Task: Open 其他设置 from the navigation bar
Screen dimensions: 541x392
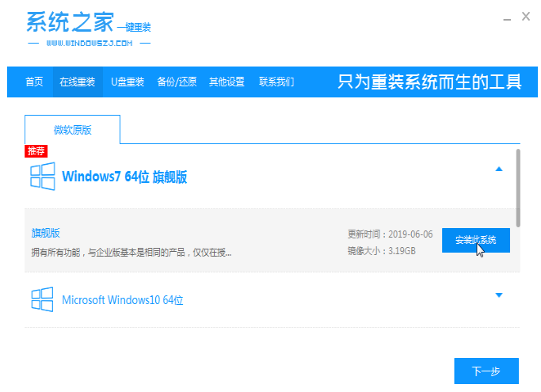Action: click(227, 82)
